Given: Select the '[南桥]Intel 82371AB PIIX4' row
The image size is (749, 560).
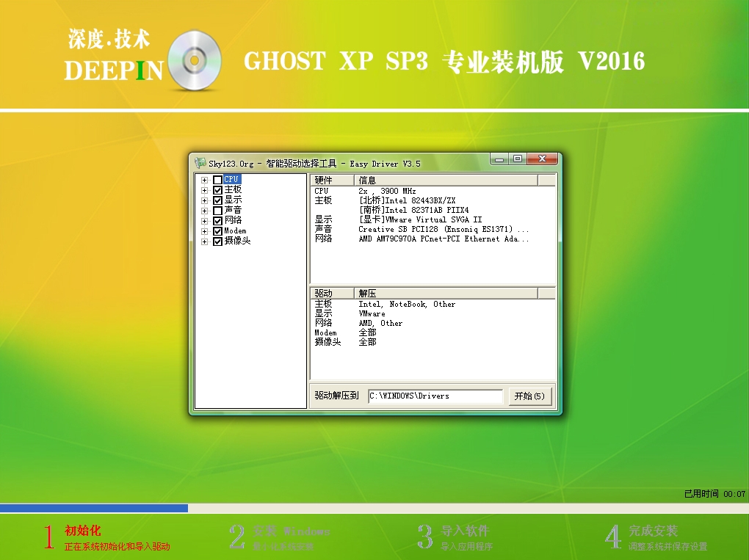Looking at the screenshot, I should click(433, 210).
